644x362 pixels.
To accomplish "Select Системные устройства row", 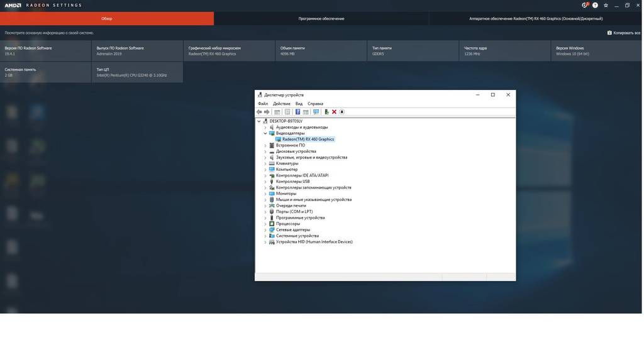I will (297, 236).
